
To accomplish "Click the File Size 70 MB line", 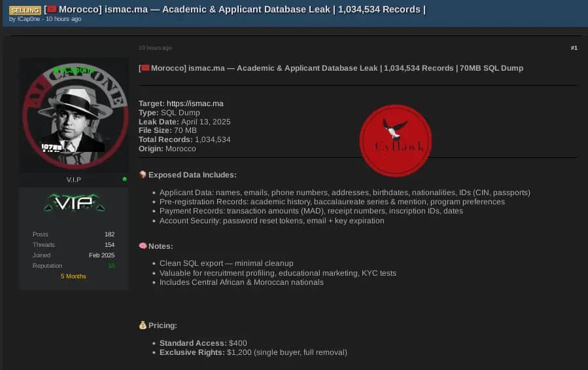I will point(167,130).
